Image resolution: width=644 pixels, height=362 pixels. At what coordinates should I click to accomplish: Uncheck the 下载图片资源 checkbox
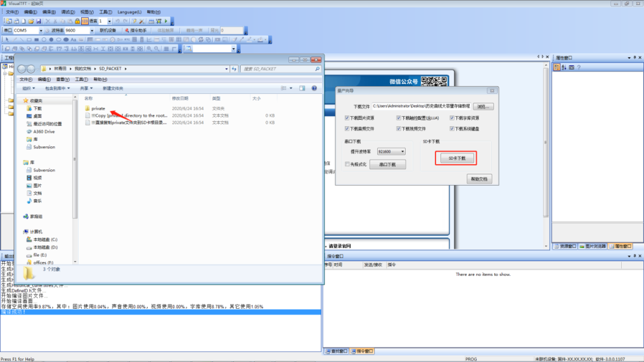[x=347, y=118]
